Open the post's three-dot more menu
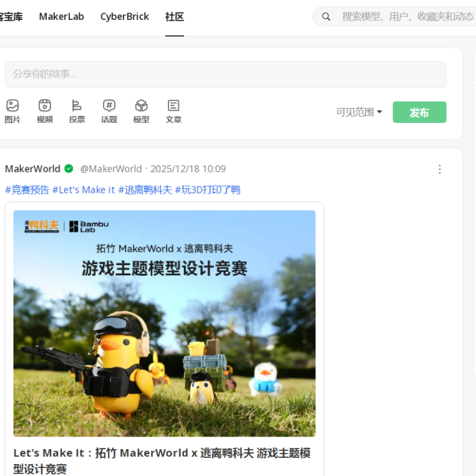 tap(440, 169)
